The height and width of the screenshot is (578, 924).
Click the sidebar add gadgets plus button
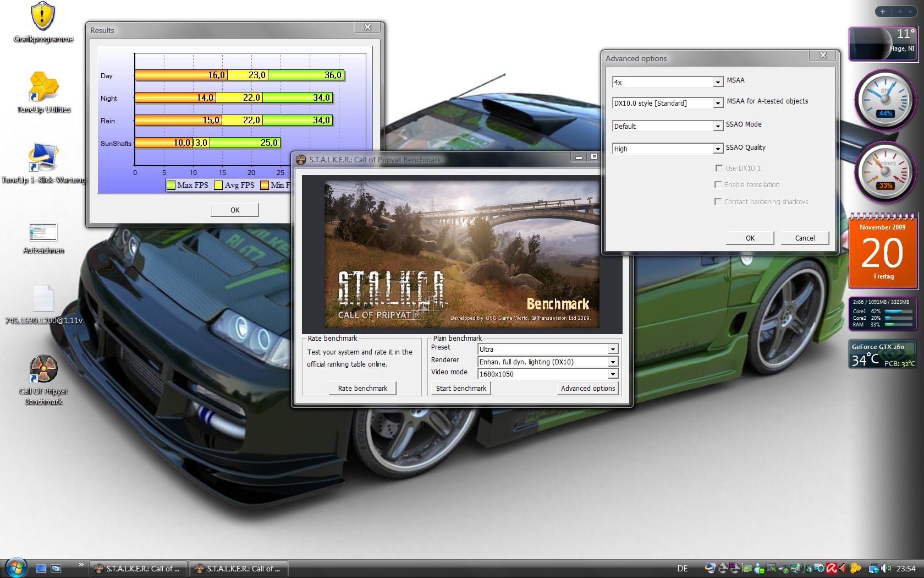click(x=883, y=12)
